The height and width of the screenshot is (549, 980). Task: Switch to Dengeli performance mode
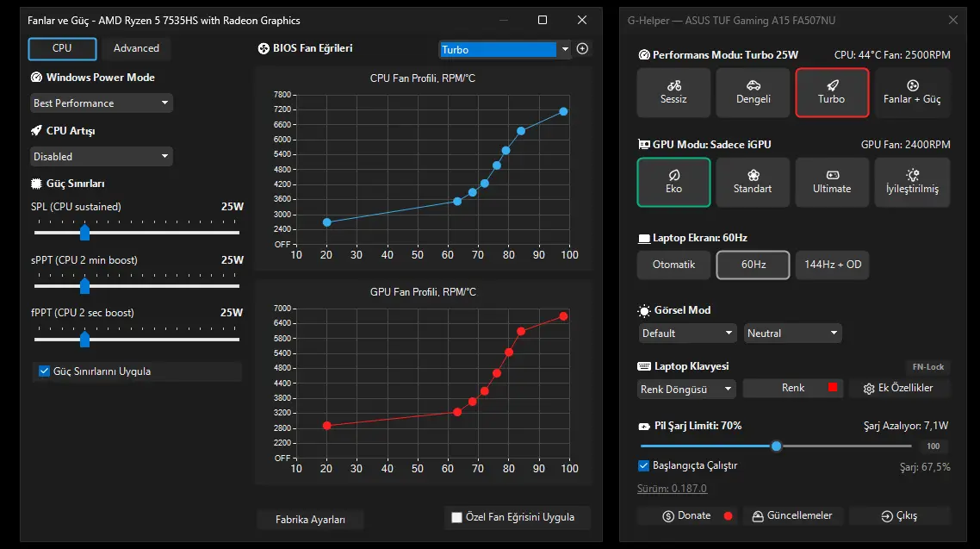point(753,92)
